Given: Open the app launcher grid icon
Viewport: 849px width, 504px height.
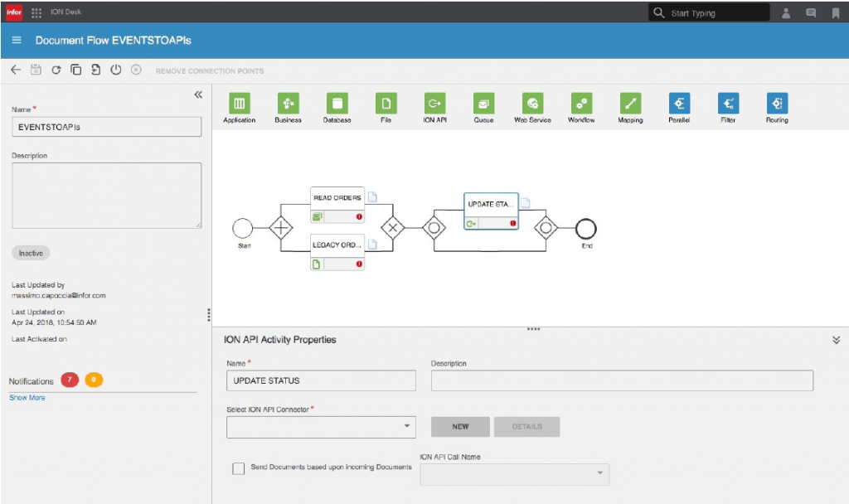Looking at the screenshot, I should click(x=36, y=12).
